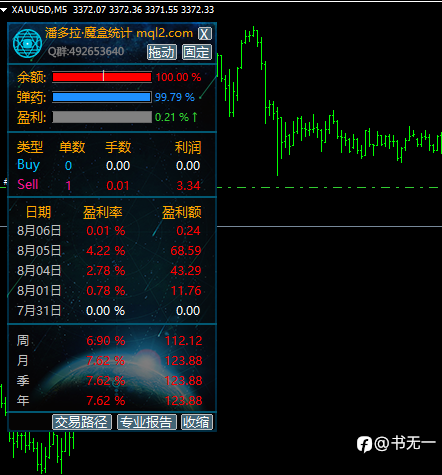Click the Q群:492653640 text
Viewport: 442px width, 475px height.
pos(86,51)
